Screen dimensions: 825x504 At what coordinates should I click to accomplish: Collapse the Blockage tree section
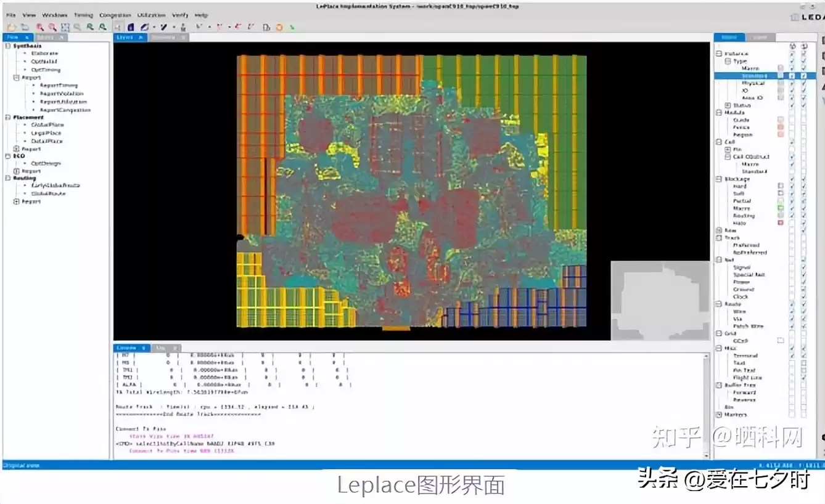pyautogui.click(x=719, y=179)
